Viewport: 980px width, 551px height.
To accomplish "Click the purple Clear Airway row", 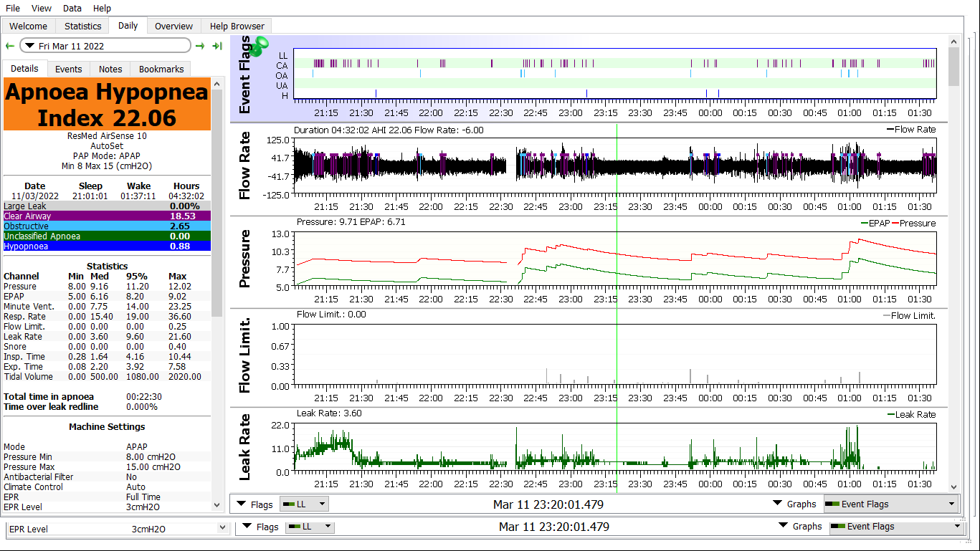I will click(107, 216).
